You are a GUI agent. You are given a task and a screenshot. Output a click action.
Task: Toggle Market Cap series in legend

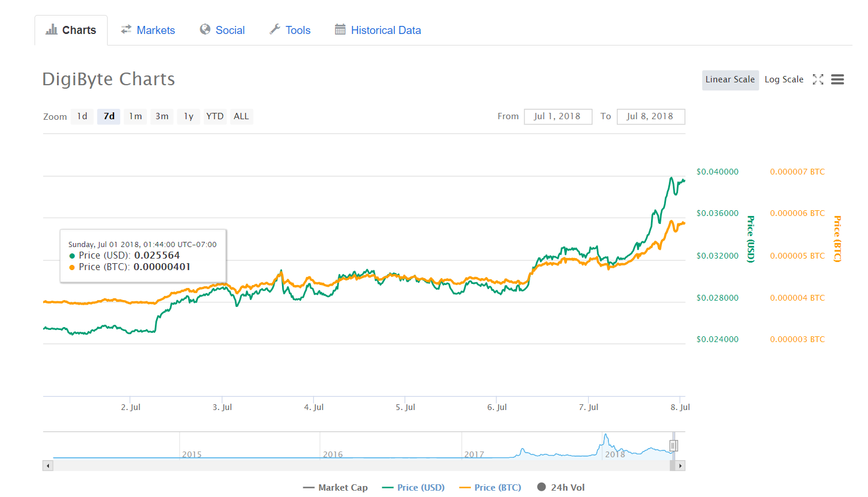pos(336,487)
